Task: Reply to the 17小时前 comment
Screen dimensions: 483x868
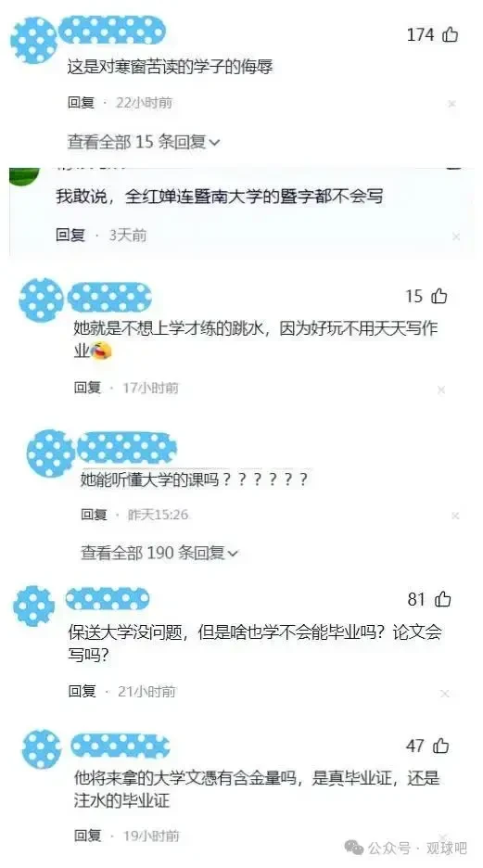Action: tap(87, 388)
